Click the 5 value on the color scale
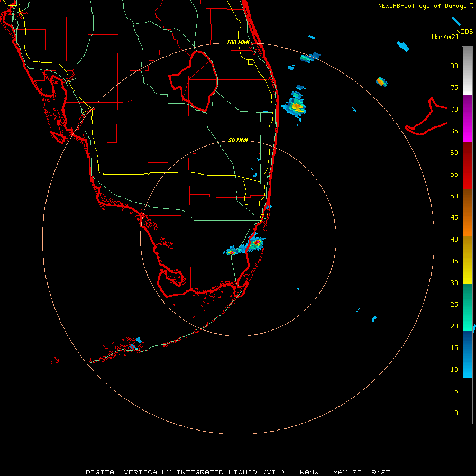476x476 pixels. tap(456, 391)
